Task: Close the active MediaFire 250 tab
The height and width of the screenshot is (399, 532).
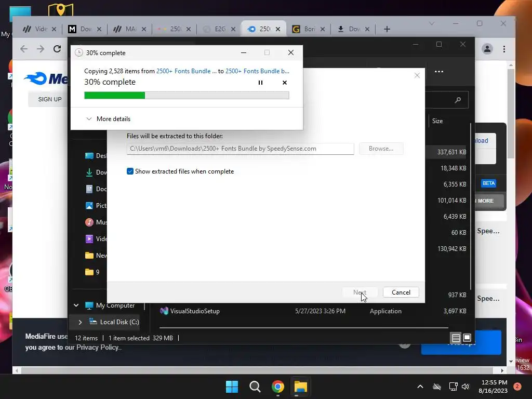Action: (278, 29)
